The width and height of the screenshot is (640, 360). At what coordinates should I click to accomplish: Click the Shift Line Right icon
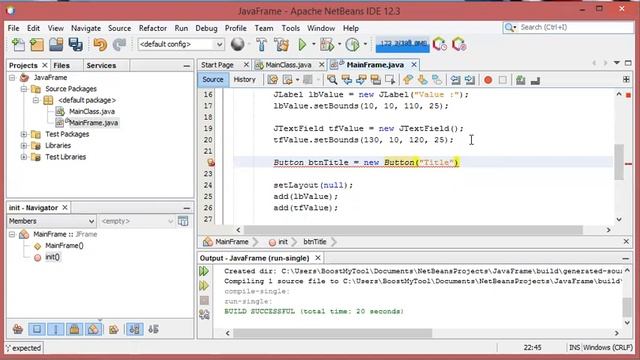point(470,80)
